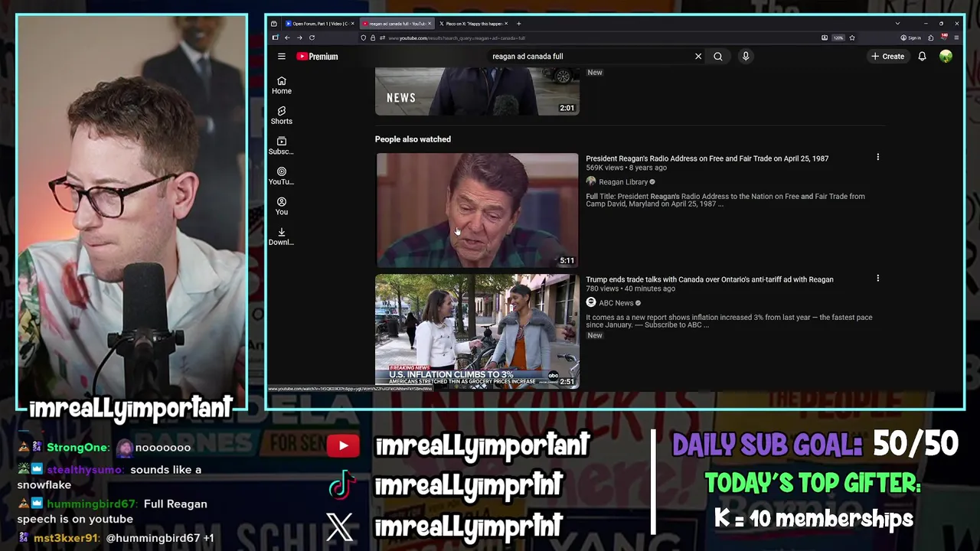The height and width of the screenshot is (551, 980).
Task: Click the New badge under ABC News description
Action: pos(595,336)
